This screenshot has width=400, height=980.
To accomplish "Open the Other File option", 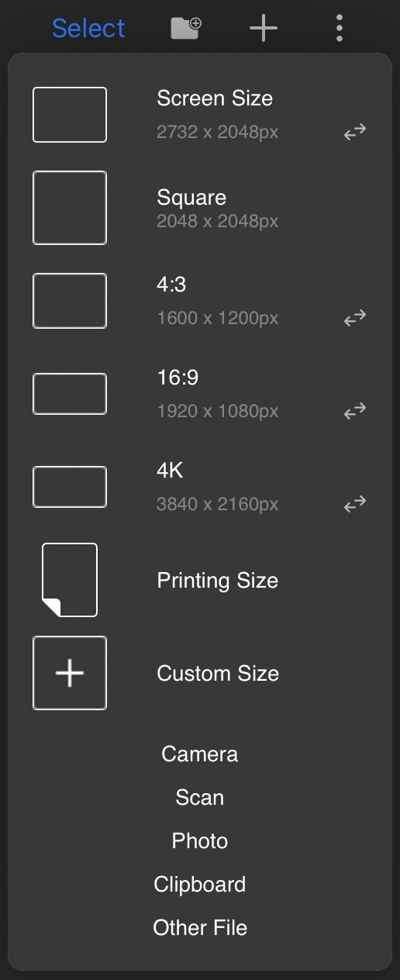I will tap(200, 927).
